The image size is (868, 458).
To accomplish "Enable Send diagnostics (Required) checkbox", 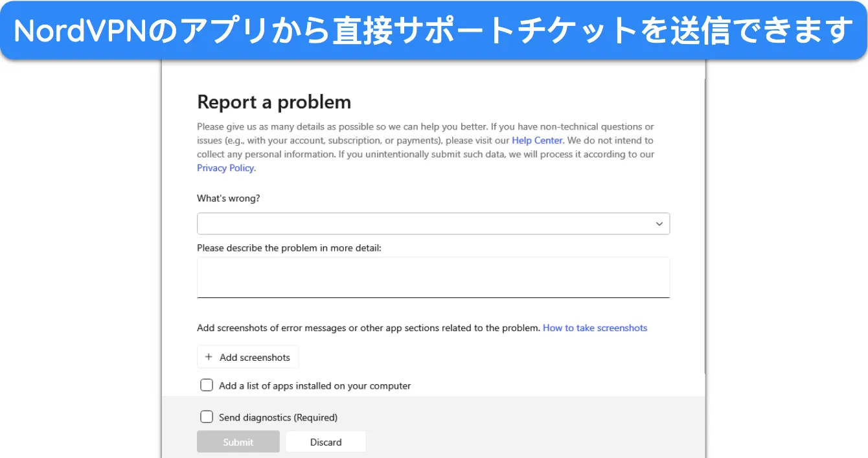I will [x=207, y=417].
